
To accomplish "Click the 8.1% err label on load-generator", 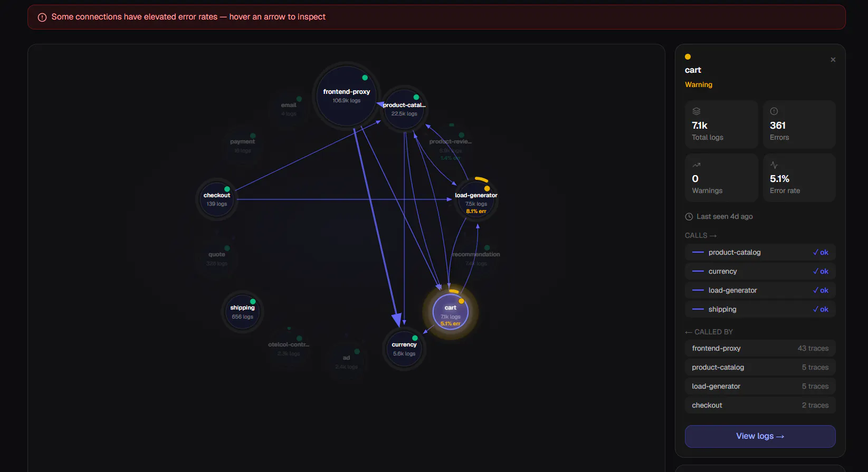I will click(476, 211).
